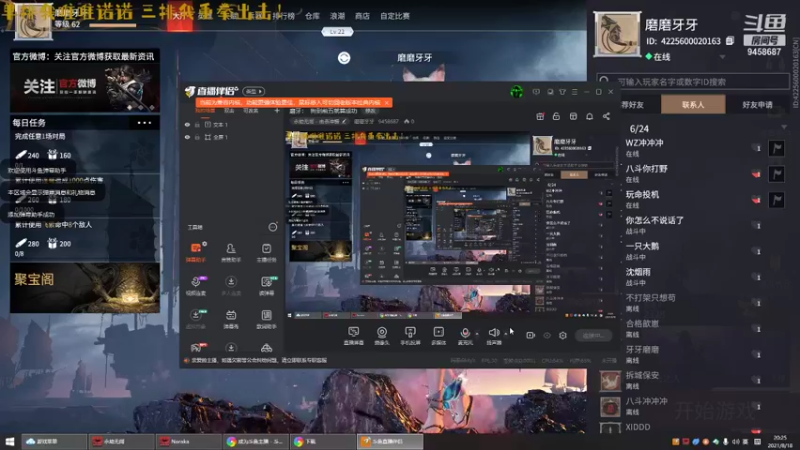Click the player search input field
This screenshot has width=800, height=450.
[x=693, y=81]
